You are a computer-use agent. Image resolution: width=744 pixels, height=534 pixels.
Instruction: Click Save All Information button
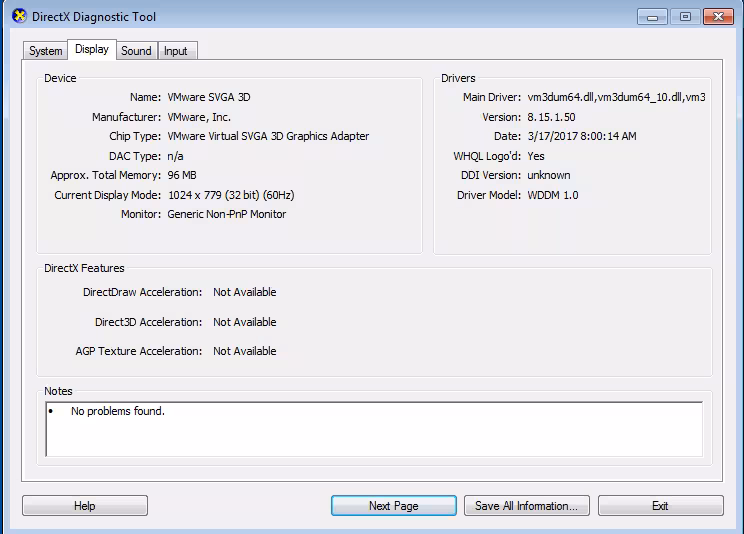(x=527, y=506)
